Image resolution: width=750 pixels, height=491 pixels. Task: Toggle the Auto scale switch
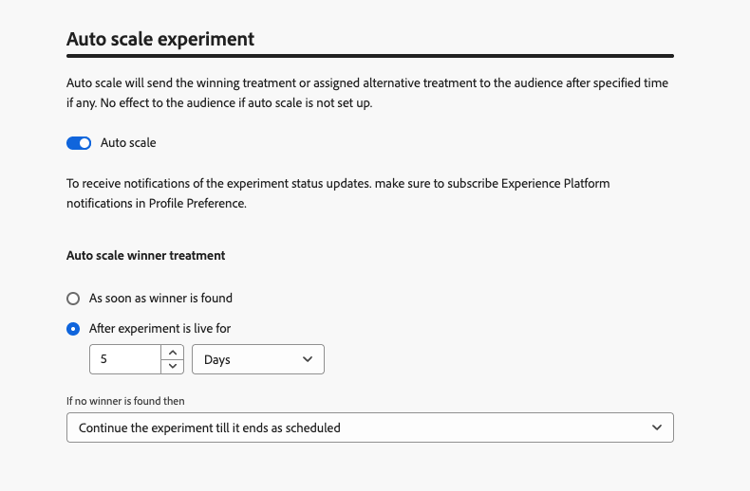tap(79, 143)
